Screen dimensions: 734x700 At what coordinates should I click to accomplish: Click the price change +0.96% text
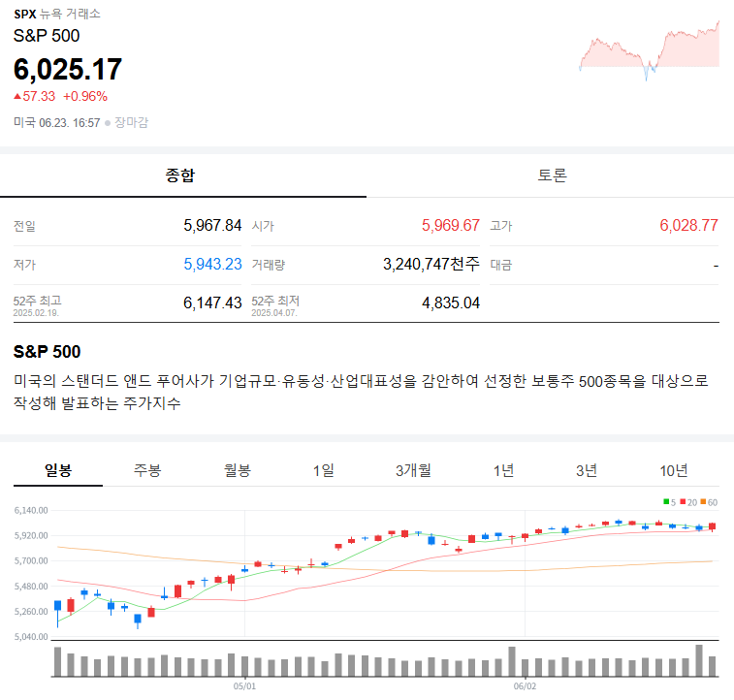(x=85, y=96)
